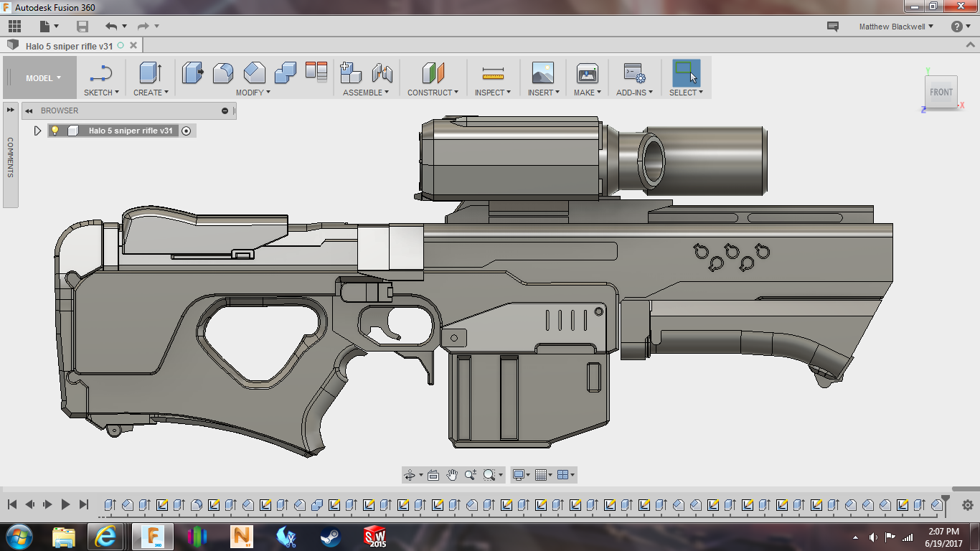The height and width of the screenshot is (551, 980).
Task: Activate the root component radio button
Action: (187, 131)
